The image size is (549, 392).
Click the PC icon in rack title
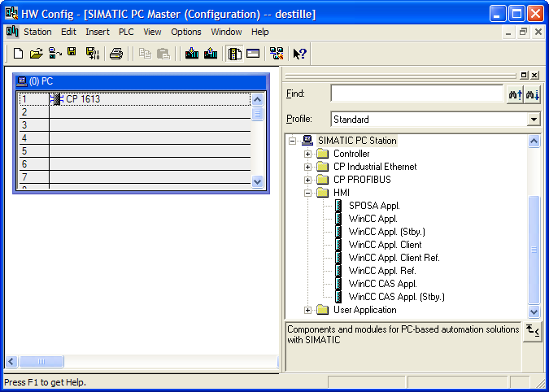(x=22, y=81)
